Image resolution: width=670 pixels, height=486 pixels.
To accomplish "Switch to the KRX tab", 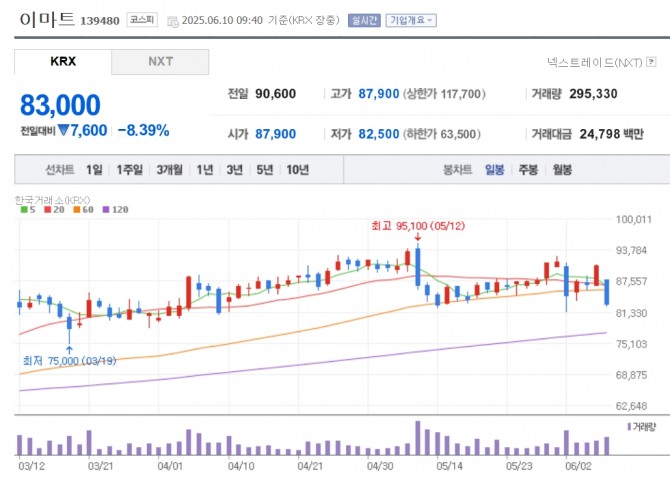I will pos(63,62).
